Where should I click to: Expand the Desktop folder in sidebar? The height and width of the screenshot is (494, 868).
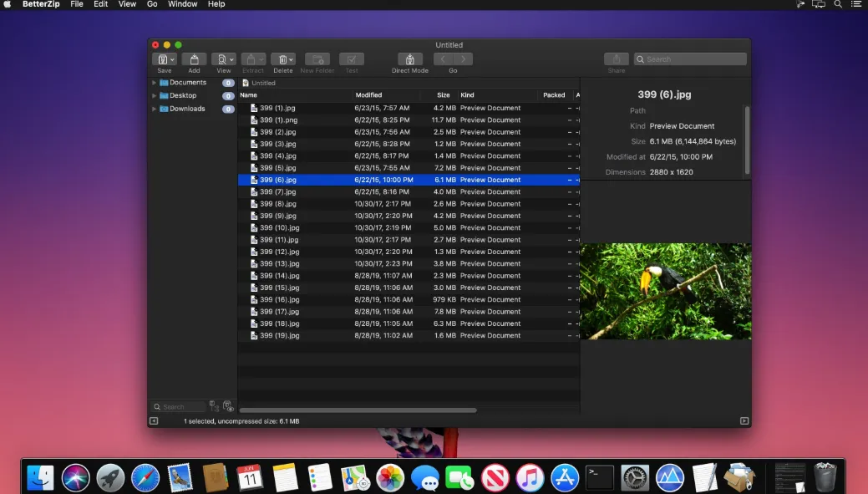point(154,95)
